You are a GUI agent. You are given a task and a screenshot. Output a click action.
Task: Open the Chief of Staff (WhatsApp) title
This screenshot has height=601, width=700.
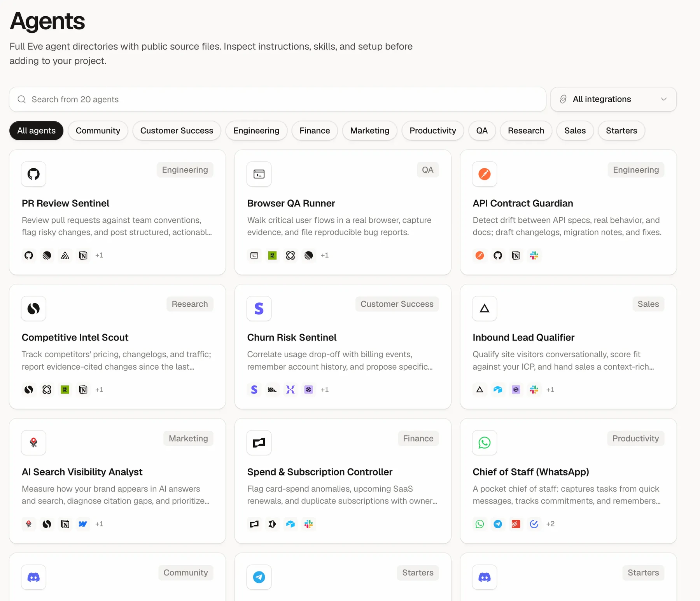tap(531, 472)
